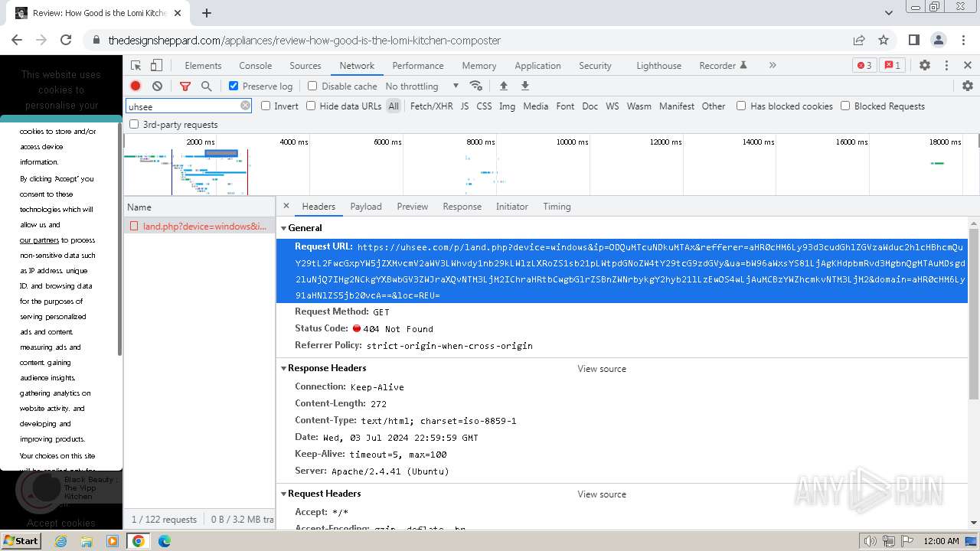Open a new browser tab

pyautogui.click(x=207, y=13)
